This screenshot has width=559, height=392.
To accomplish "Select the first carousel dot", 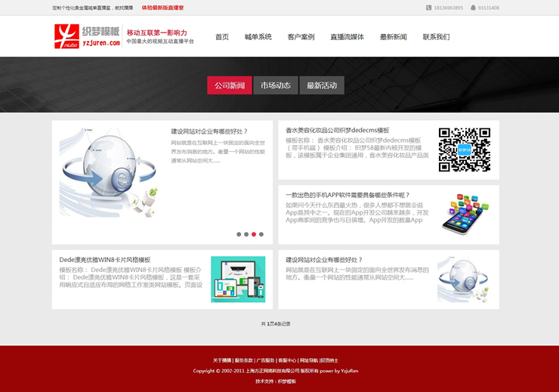I will (239, 234).
